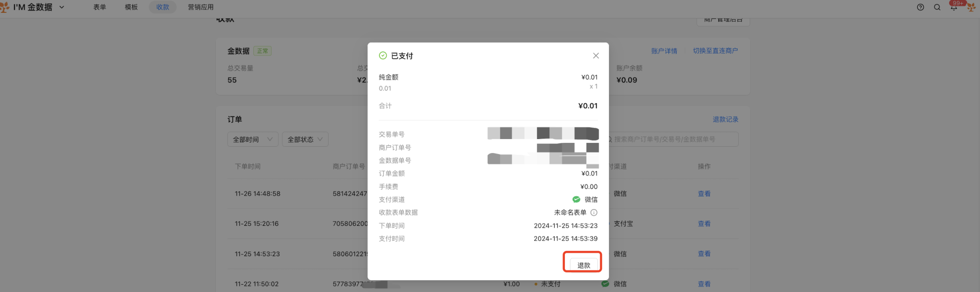
Task: Open the 退款记录 link
Action: [725, 120]
